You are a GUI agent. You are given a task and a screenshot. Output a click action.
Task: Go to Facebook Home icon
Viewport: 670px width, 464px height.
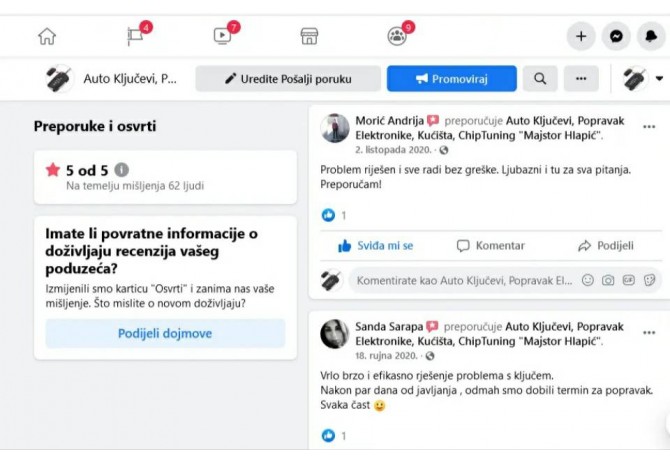(x=47, y=36)
